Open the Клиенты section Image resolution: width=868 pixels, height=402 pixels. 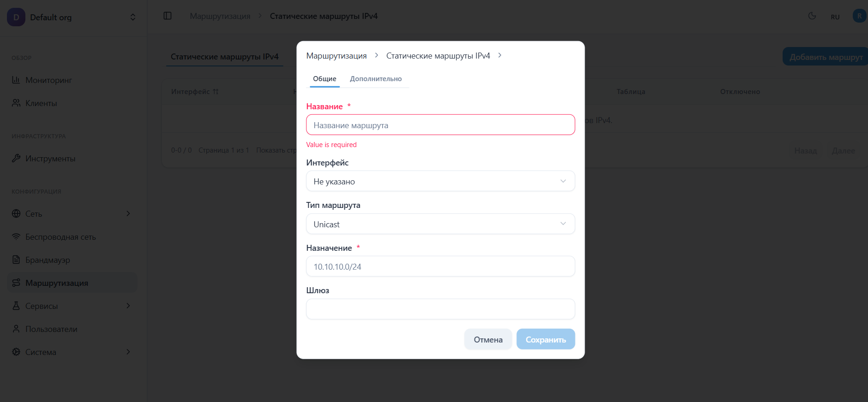coord(42,103)
